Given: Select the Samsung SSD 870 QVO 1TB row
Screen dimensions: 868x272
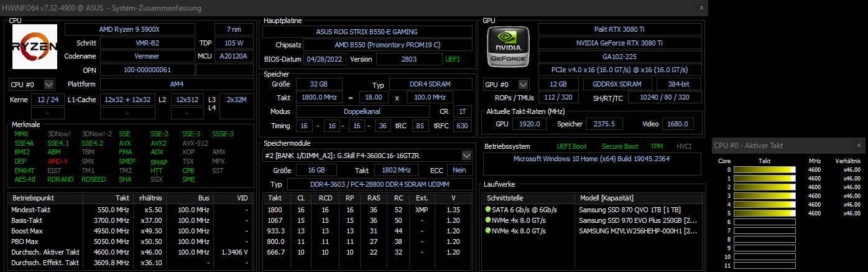Looking at the screenshot, I should click(x=592, y=210).
